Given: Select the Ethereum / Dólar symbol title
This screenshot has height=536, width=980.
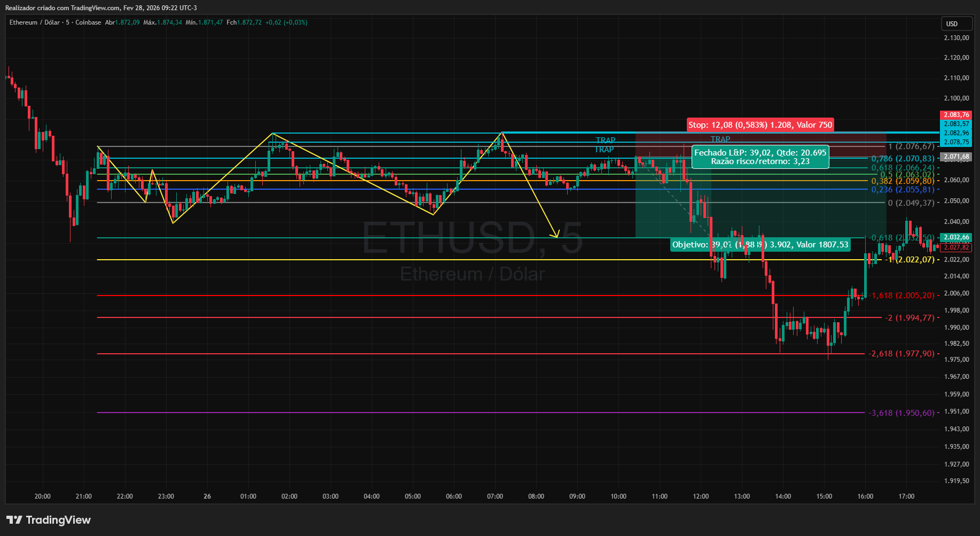Looking at the screenshot, I should coord(34,22).
